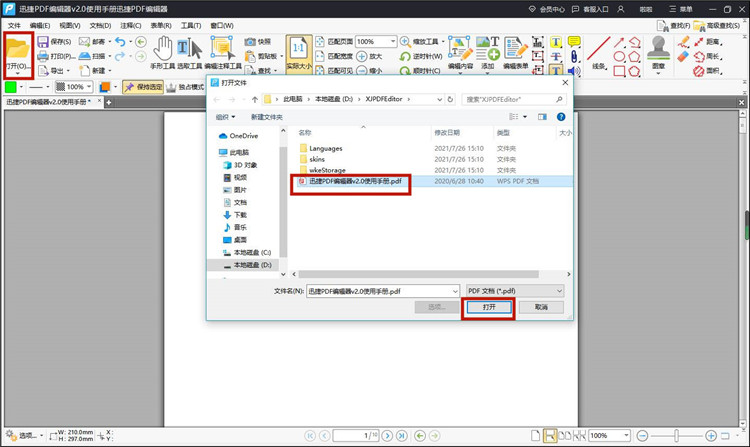Click 匹配宽度 fit width
This screenshot has height=447, width=750.
[334, 56]
